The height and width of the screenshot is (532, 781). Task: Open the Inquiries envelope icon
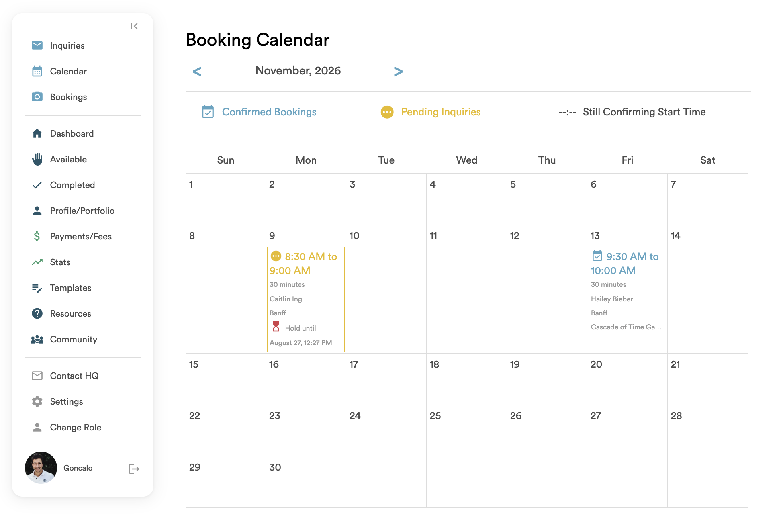pyautogui.click(x=37, y=45)
